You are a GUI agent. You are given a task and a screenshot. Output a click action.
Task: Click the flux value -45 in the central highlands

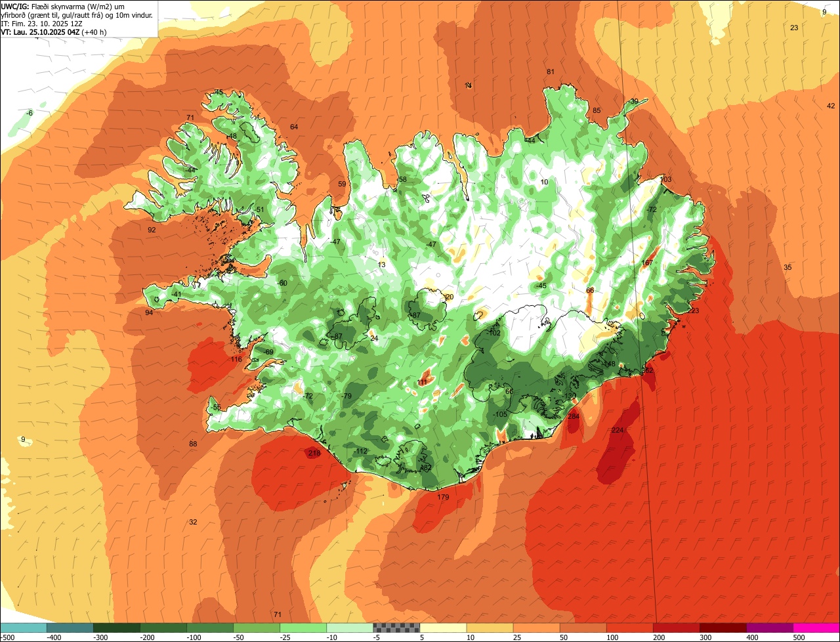click(x=541, y=286)
